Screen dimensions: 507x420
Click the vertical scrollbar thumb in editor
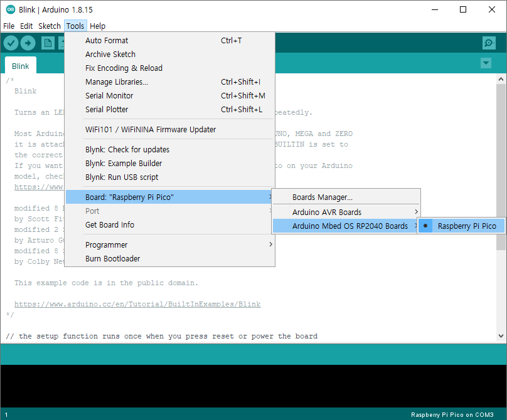501,166
